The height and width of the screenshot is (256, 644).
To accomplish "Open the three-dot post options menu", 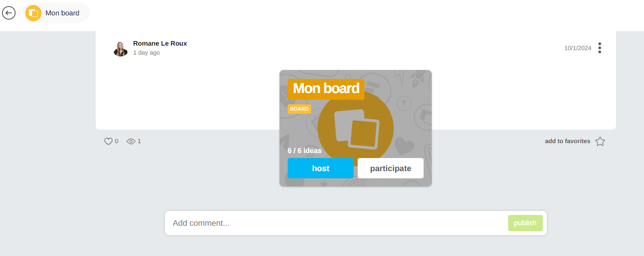I will pyautogui.click(x=599, y=48).
